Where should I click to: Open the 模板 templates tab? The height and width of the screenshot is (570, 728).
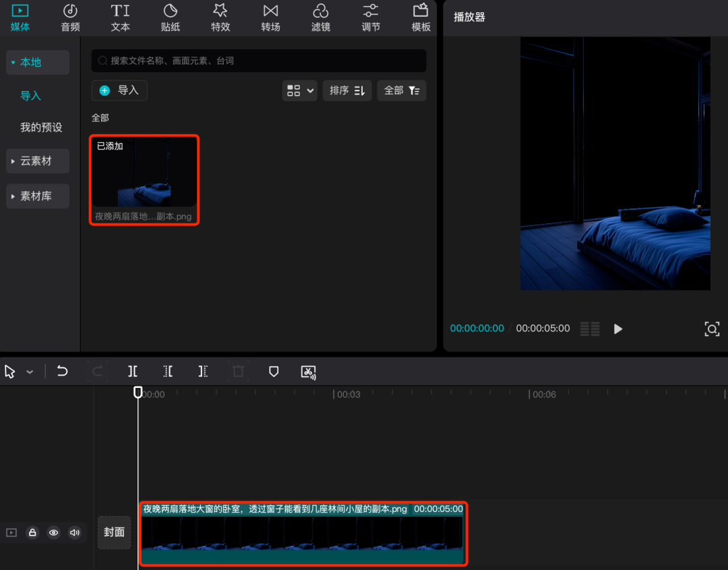[421, 18]
